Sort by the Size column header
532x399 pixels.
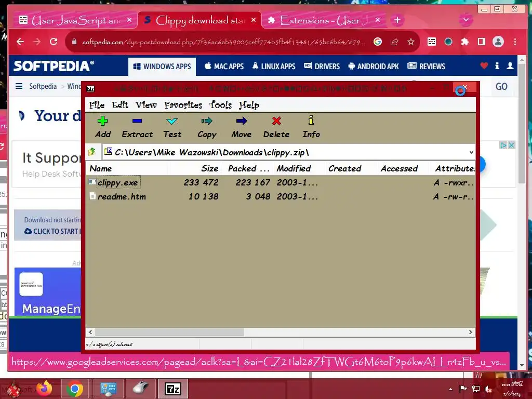click(195, 169)
